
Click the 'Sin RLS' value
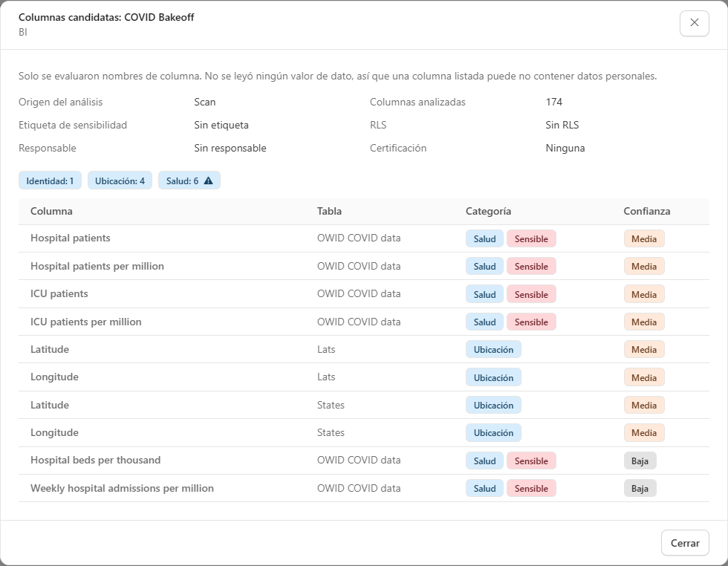[562, 125]
